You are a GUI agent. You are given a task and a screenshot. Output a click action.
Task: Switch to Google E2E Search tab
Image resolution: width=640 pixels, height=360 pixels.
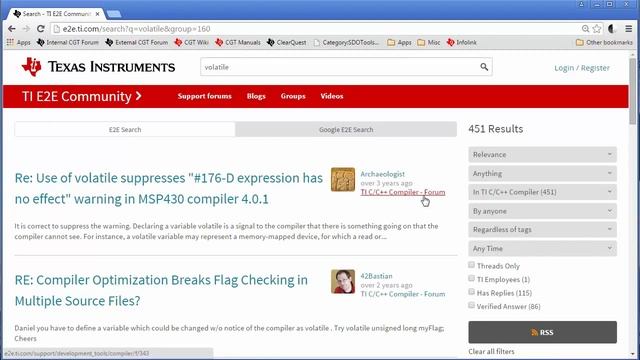click(x=346, y=129)
